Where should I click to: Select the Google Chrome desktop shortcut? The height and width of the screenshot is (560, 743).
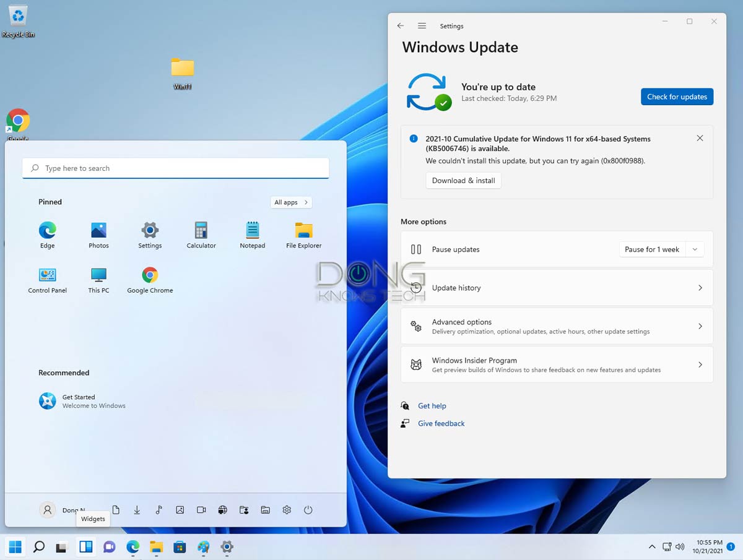(x=18, y=125)
